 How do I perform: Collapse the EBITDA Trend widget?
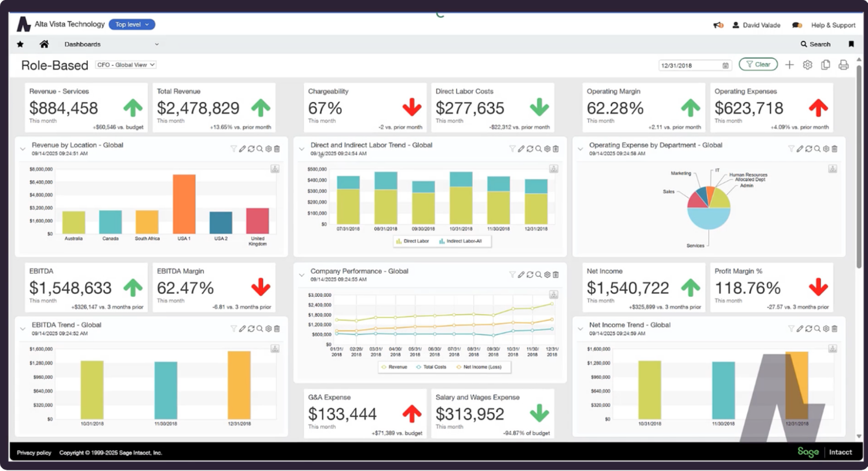click(23, 329)
